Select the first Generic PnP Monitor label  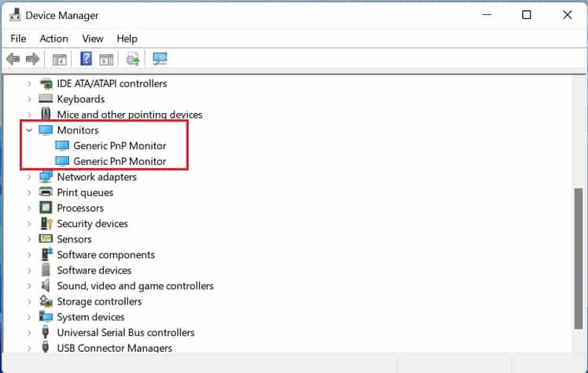point(119,146)
